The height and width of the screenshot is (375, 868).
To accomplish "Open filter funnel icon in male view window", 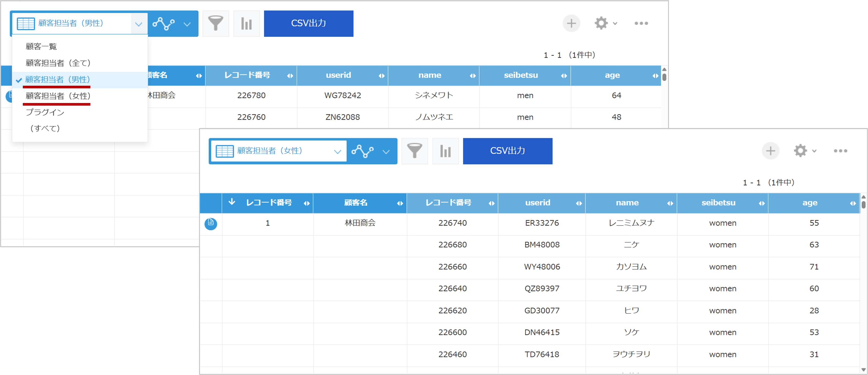I will [216, 24].
